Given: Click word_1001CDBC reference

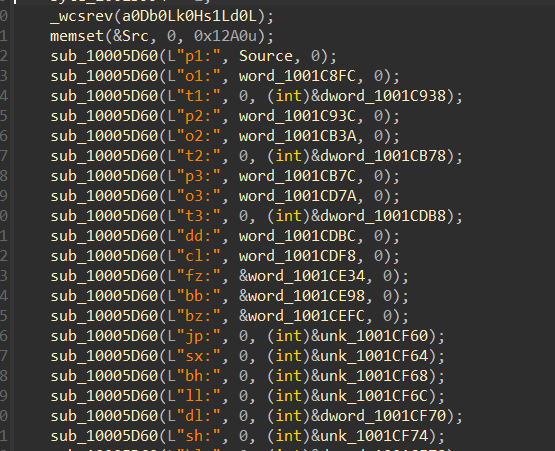Looking at the screenshot, I should 297,236.
